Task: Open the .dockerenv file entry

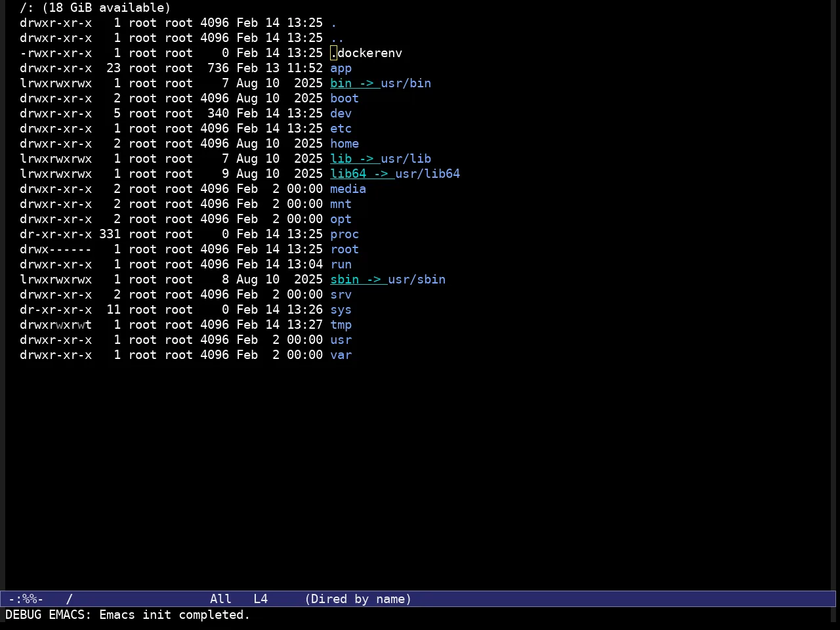Action: pyautogui.click(x=366, y=53)
